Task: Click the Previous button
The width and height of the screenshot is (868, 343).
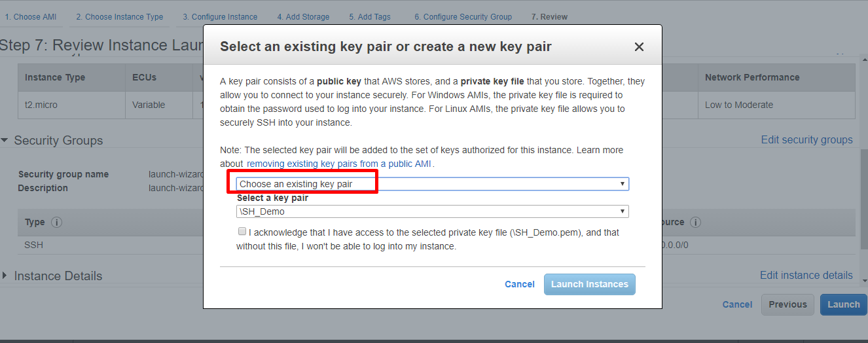Action: click(788, 304)
